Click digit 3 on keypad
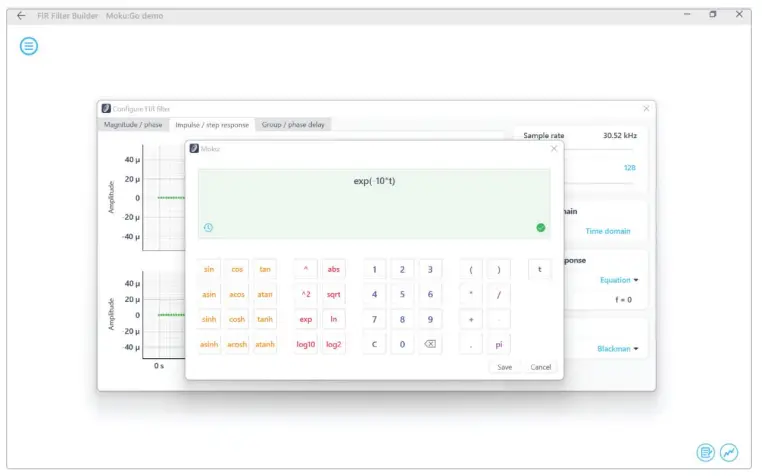The width and height of the screenshot is (762, 476). tap(430, 269)
